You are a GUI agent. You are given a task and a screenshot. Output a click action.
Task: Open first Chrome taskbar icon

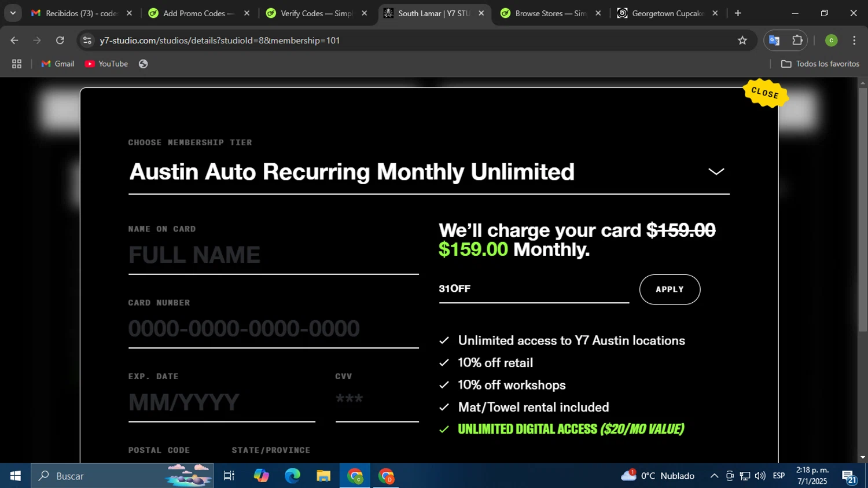tap(355, 476)
